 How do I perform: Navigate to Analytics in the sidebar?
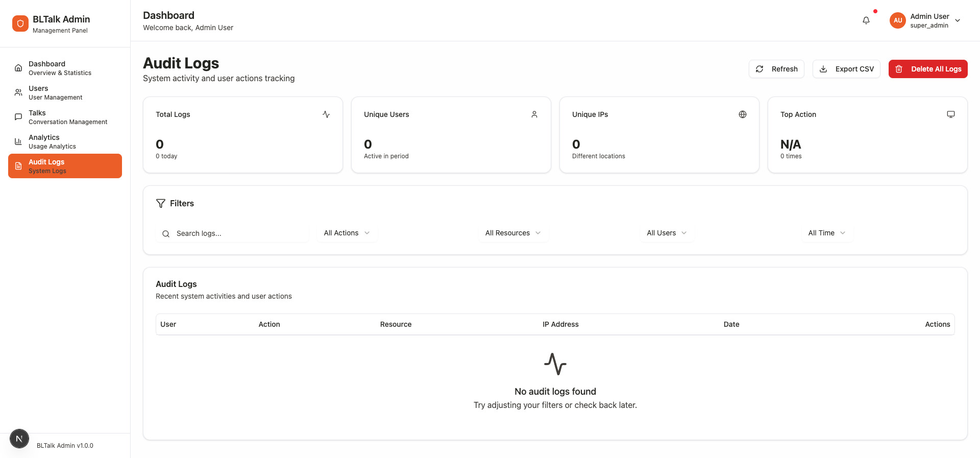point(52,141)
